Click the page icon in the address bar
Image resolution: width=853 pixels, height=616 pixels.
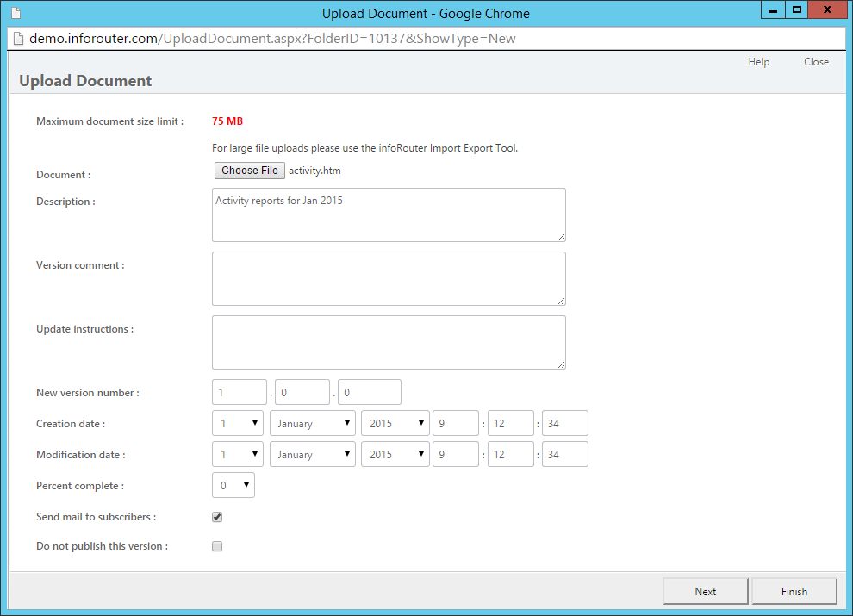pyautogui.click(x=18, y=39)
